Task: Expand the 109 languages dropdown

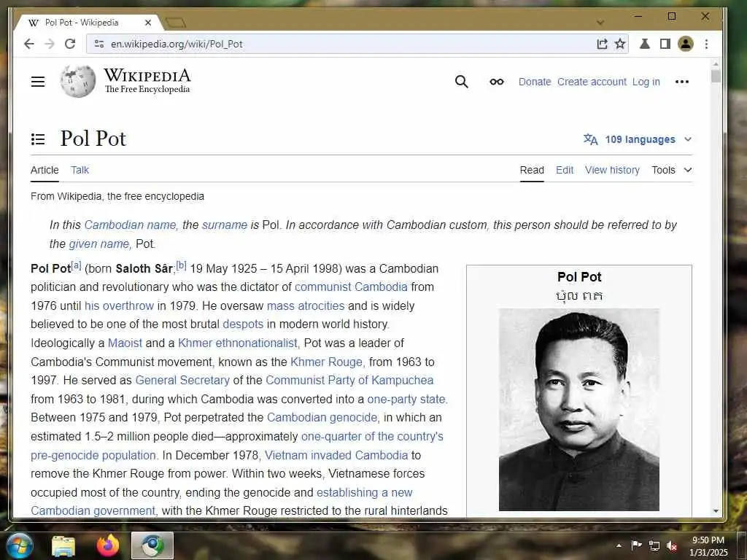Action: point(638,139)
